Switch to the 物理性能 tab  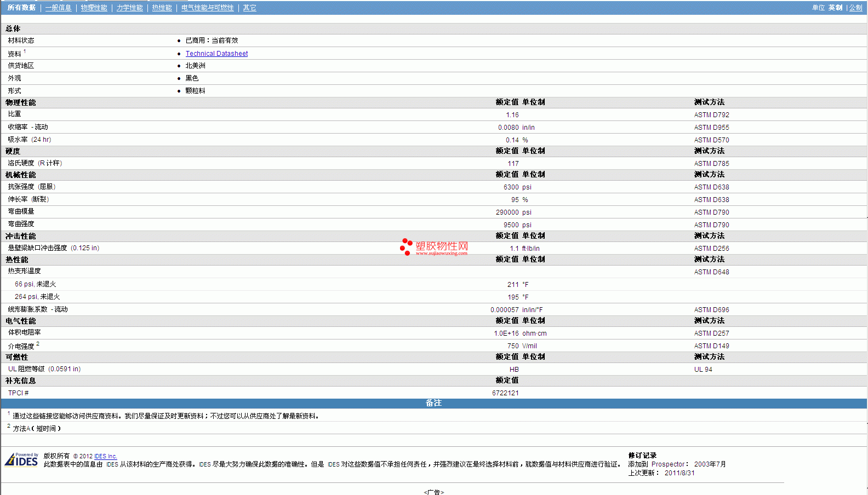(x=94, y=8)
